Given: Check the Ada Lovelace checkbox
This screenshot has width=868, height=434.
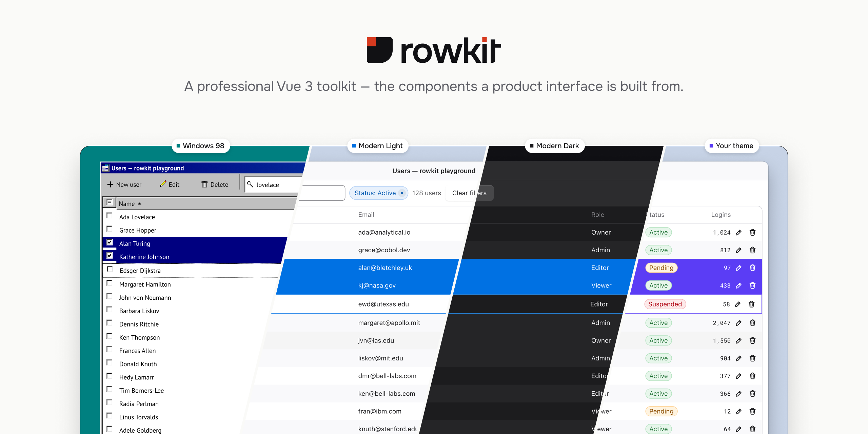Looking at the screenshot, I should (x=110, y=216).
